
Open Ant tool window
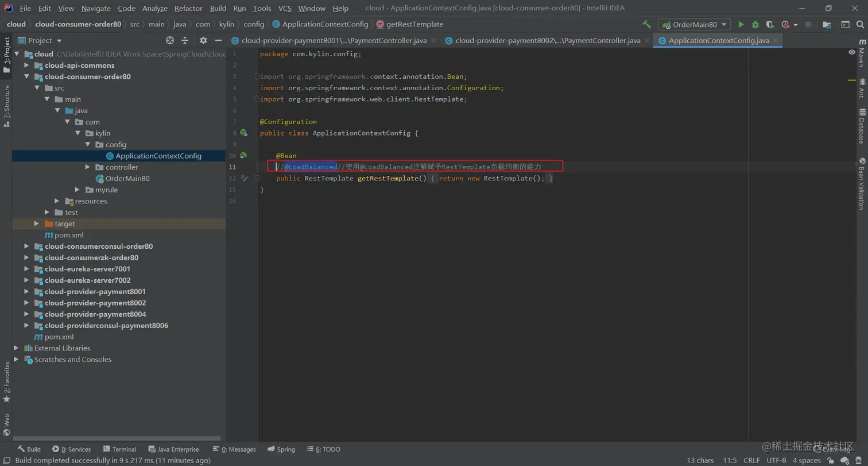(x=862, y=88)
